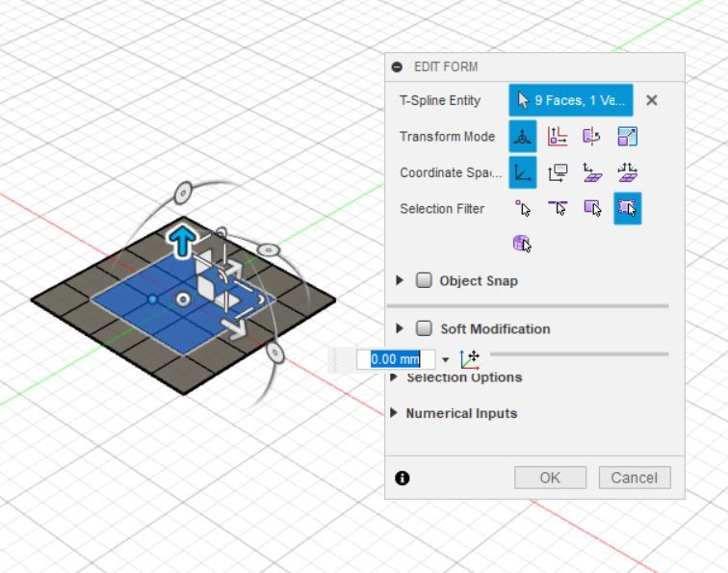728x573 pixels.
Task: Click the 0.00 mm distance input
Action: coord(396,359)
